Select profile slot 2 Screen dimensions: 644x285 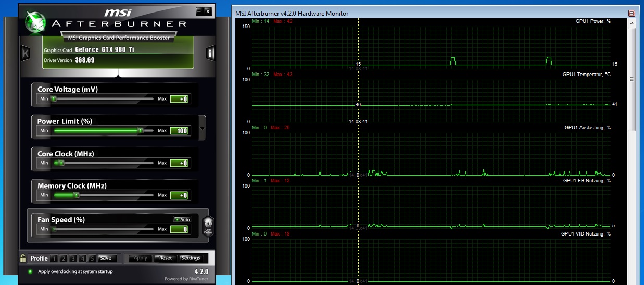tap(64, 258)
